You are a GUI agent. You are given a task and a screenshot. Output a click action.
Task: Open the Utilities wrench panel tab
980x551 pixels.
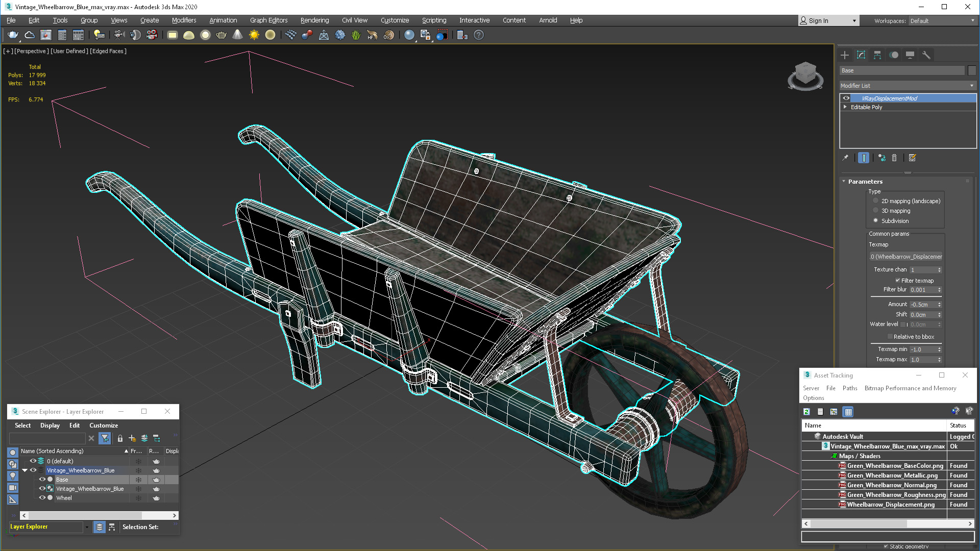(926, 55)
